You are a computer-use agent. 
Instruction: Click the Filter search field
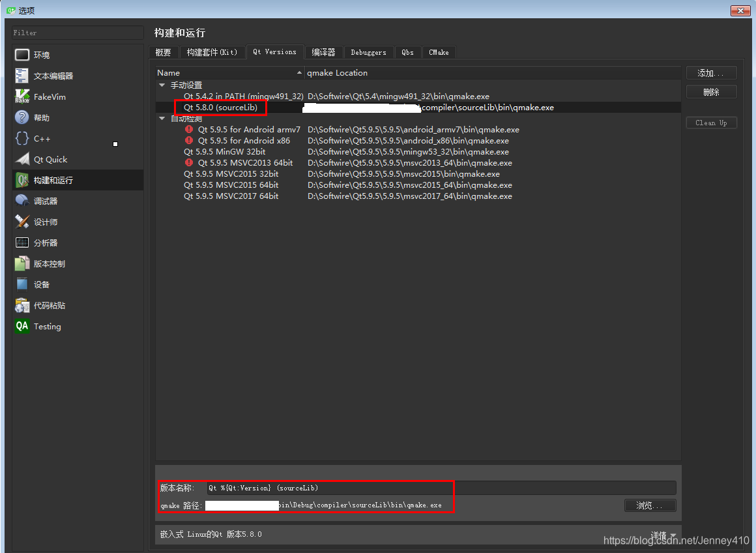click(77, 32)
